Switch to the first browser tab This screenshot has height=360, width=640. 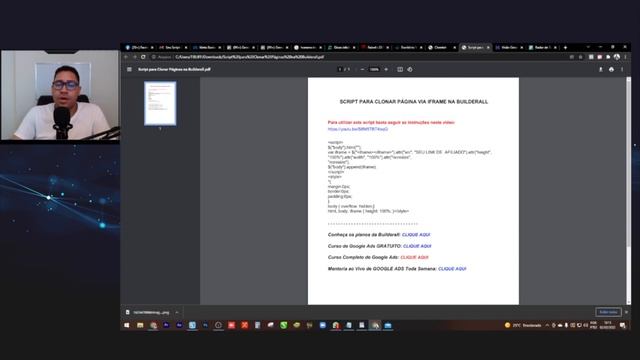(x=139, y=47)
